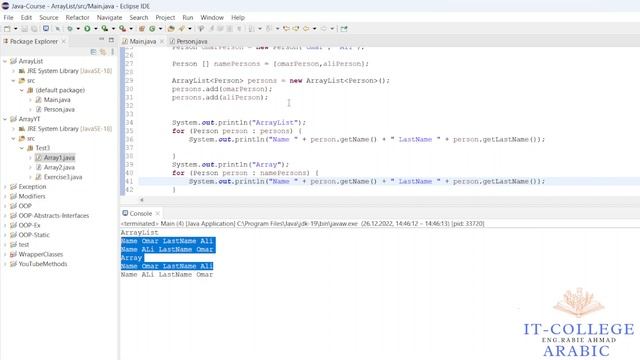Open the File menu
Image resolution: width=640 pixels, height=360 pixels.
pos(8,18)
